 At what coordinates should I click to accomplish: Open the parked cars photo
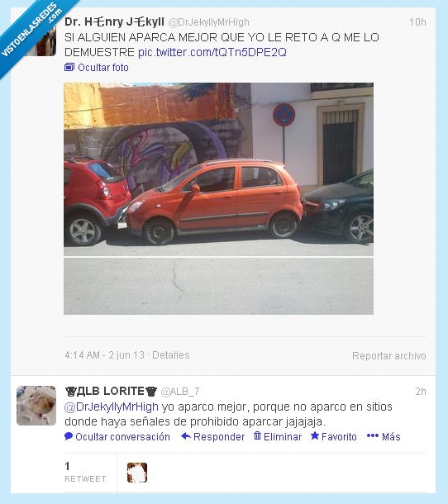[218, 198]
